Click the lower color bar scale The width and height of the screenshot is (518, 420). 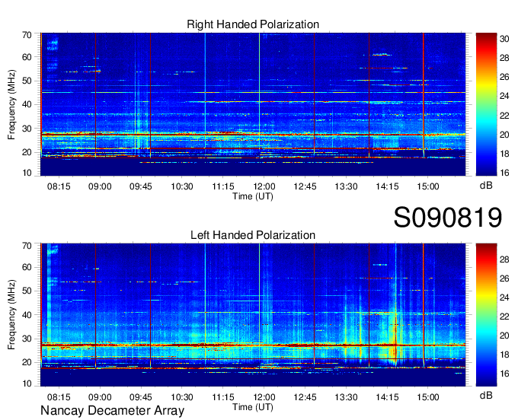(486, 315)
